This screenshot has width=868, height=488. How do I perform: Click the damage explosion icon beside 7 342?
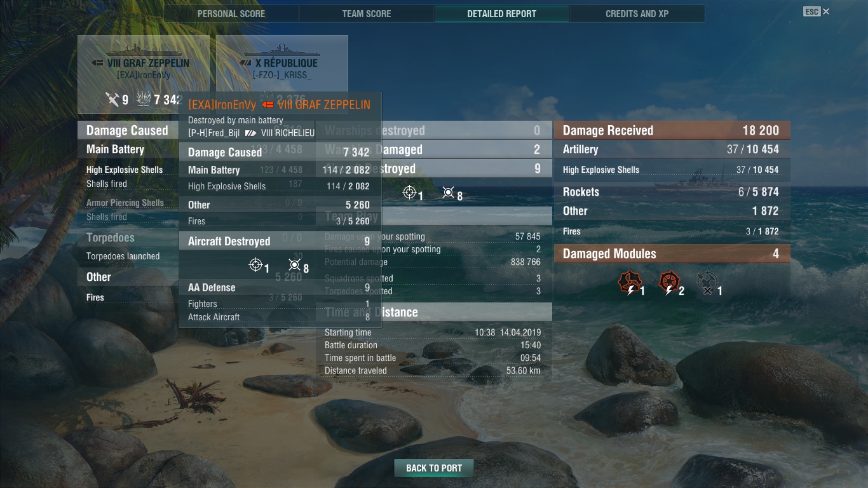[x=144, y=99]
